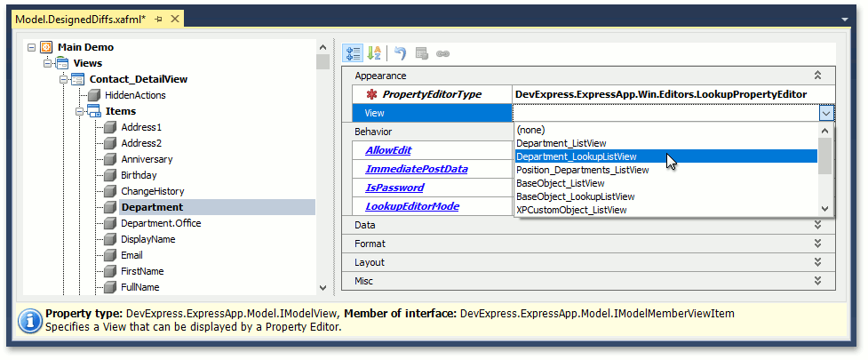Viewport: 868px width, 360px height.
Task: Click the tree scrollbar up arrow
Action: tap(323, 47)
